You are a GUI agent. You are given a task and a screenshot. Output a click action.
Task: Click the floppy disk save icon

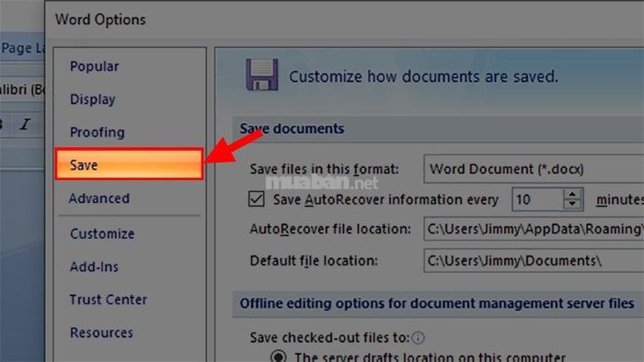point(261,74)
